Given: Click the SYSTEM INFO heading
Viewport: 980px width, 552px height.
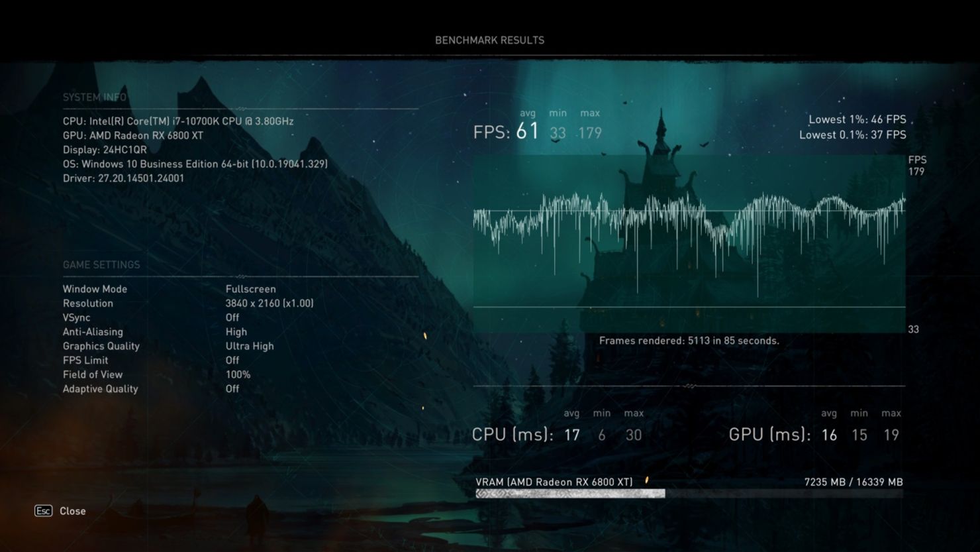Looking at the screenshot, I should tap(95, 97).
